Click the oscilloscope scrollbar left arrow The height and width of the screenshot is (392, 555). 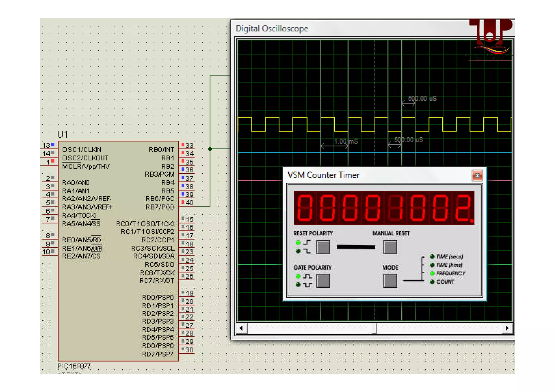(241, 328)
